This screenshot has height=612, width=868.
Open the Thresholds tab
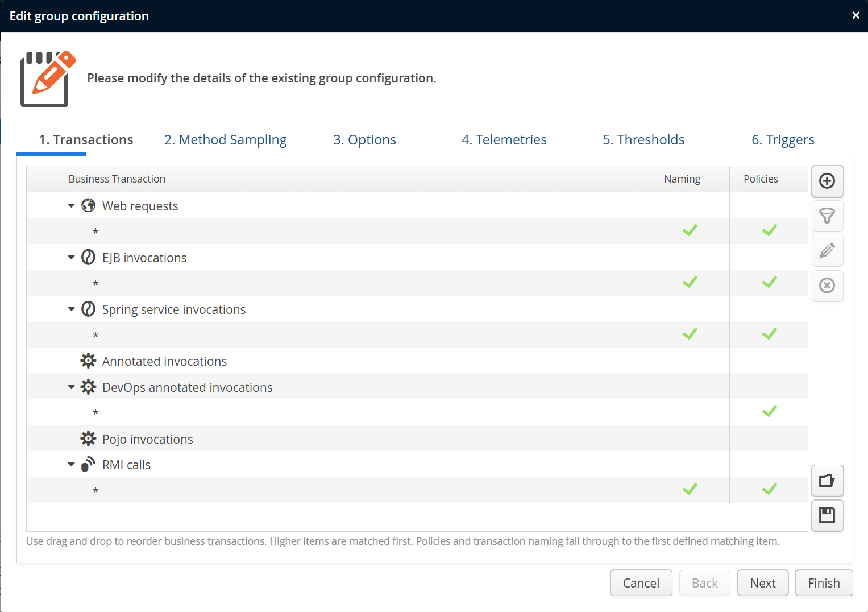pos(643,140)
